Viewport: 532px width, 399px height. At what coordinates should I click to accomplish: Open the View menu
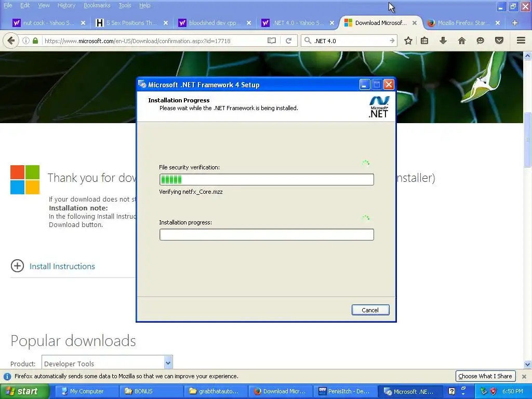pyautogui.click(x=44, y=5)
